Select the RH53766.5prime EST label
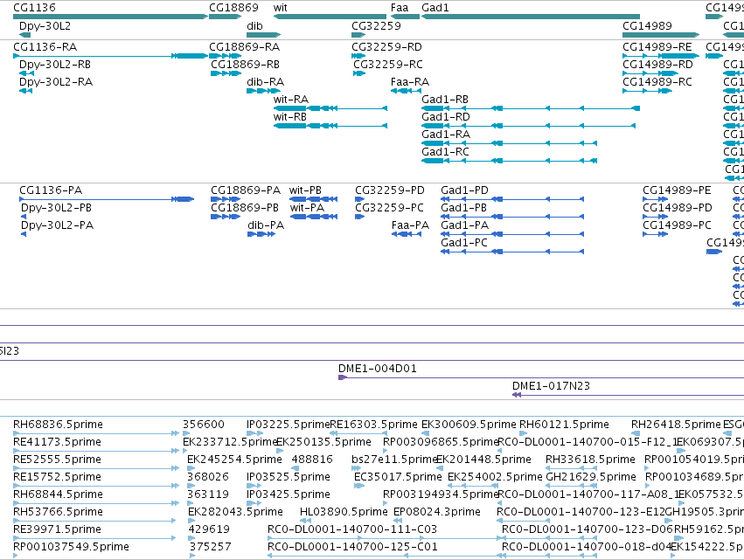 [58, 513]
